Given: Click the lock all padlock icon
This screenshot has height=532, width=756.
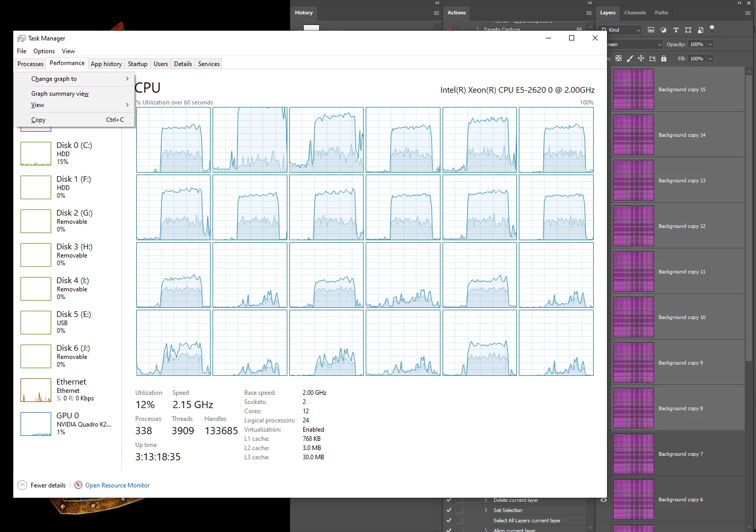Looking at the screenshot, I should (664, 58).
